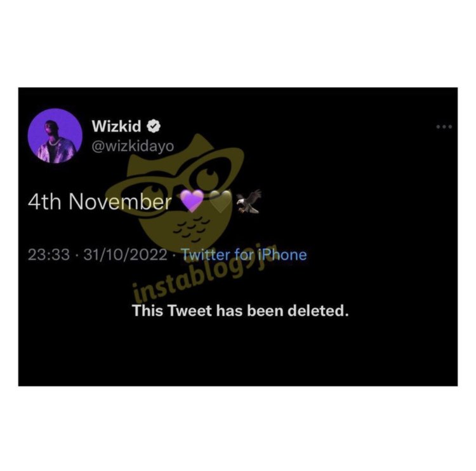Open Wizkid's purple profile picture
Viewport: 476px width, 471px height.
point(55,136)
